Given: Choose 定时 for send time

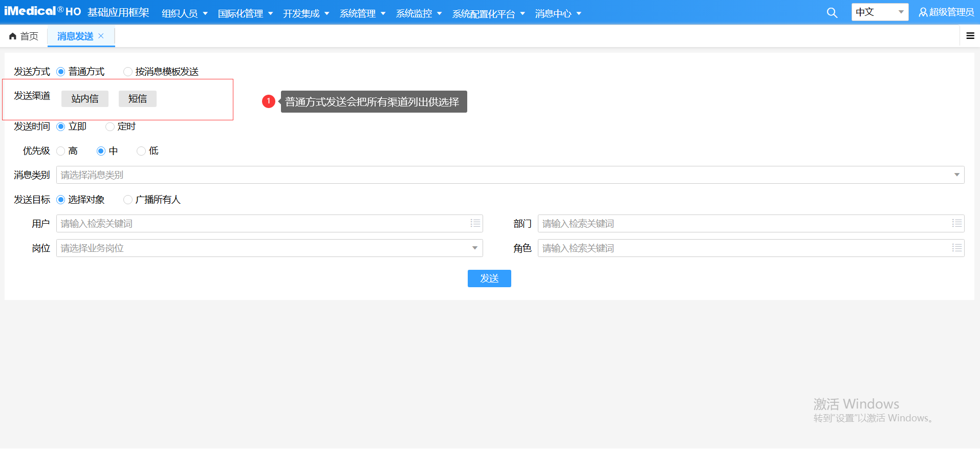Looking at the screenshot, I should coord(110,126).
